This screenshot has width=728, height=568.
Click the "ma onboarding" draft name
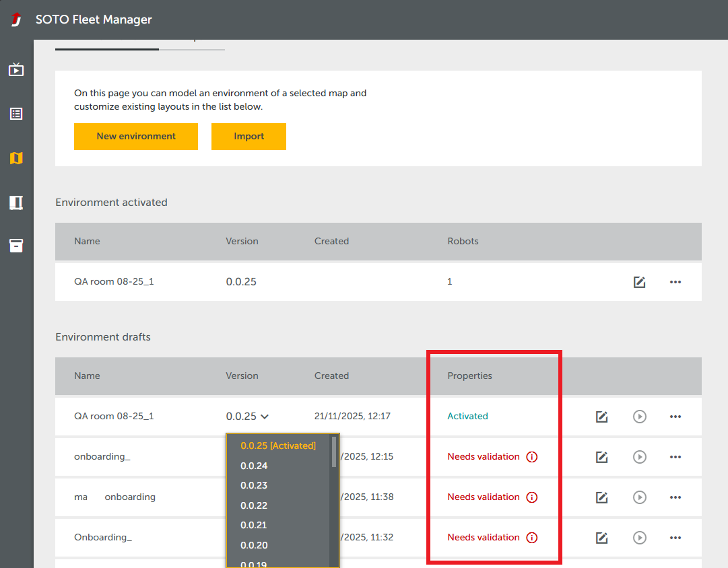[114, 497]
